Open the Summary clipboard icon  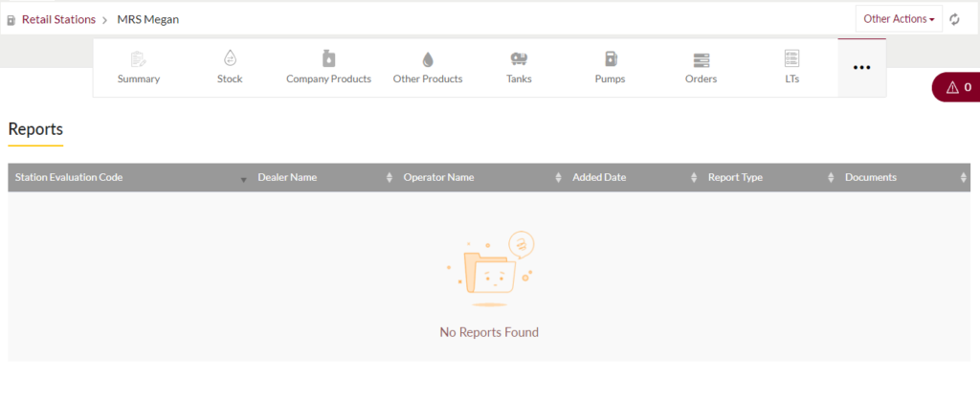pyautogui.click(x=138, y=59)
